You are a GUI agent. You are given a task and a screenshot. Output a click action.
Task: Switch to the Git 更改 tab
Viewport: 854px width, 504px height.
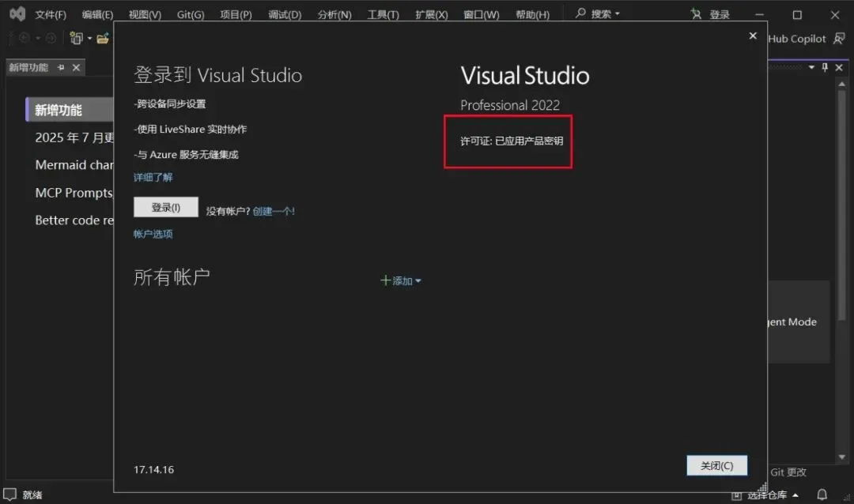coord(788,472)
